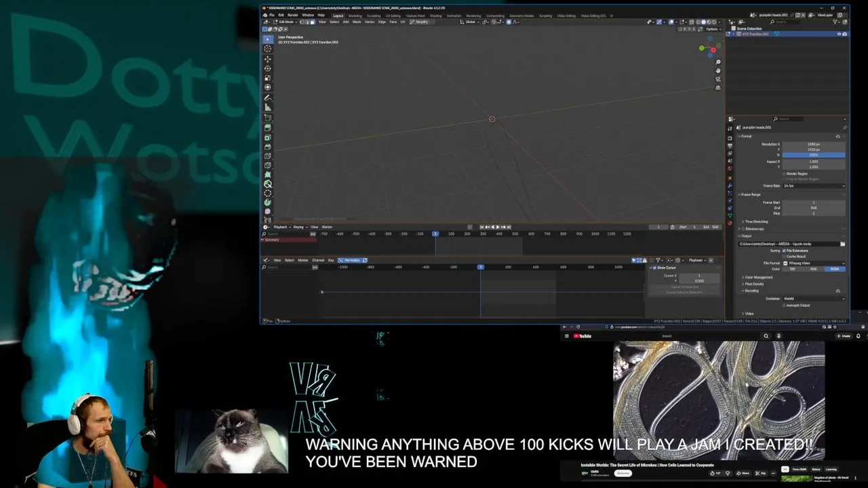Screen dimensions: 868x488
Task: Expand the Pixel Density panel
Action: point(753,284)
